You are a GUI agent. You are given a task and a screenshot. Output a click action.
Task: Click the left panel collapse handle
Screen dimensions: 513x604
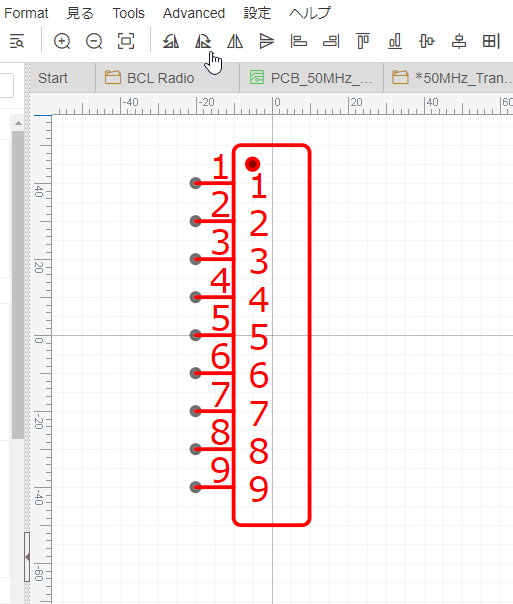click(27, 557)
